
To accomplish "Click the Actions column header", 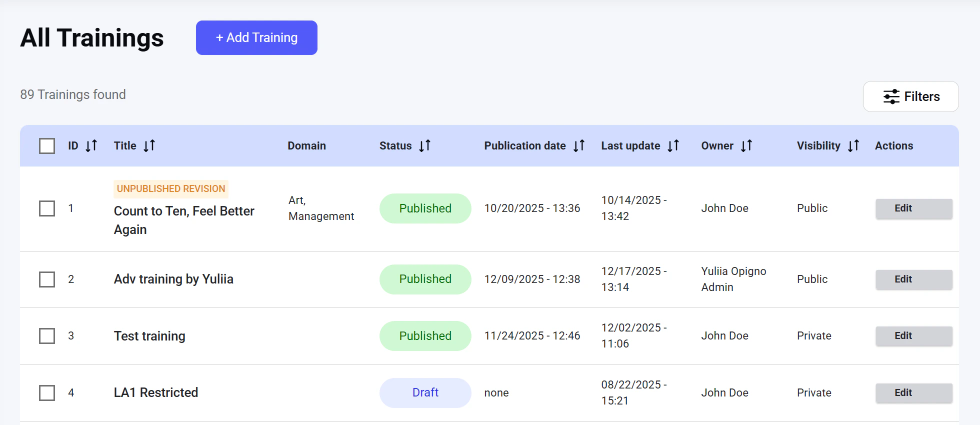I will 894,145.
